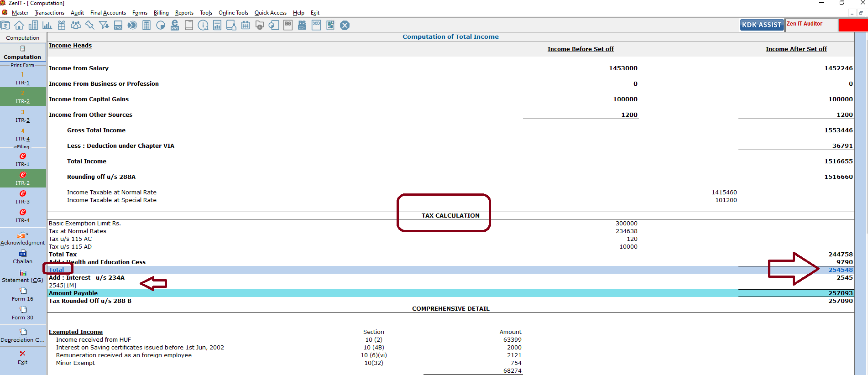Open the 3CD toolbar icon
Viewport: 868px width, 375px height.
[316, 25]
